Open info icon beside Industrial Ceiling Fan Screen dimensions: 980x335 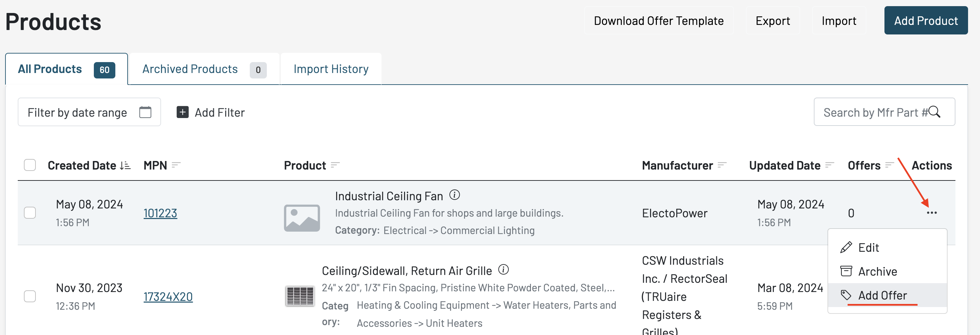(x=454, y=195)
